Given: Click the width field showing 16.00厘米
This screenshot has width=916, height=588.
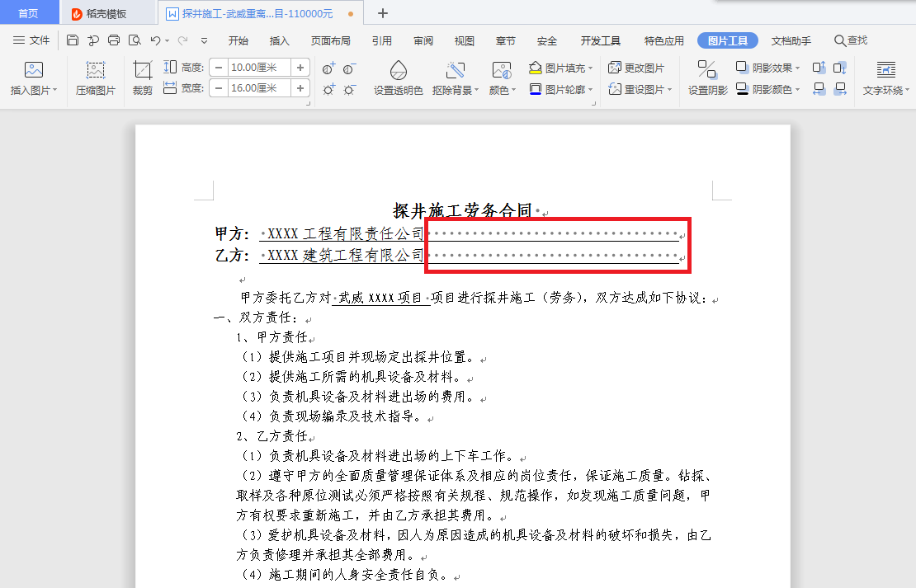Looking at the screenshot, I should tap(259, 88).
